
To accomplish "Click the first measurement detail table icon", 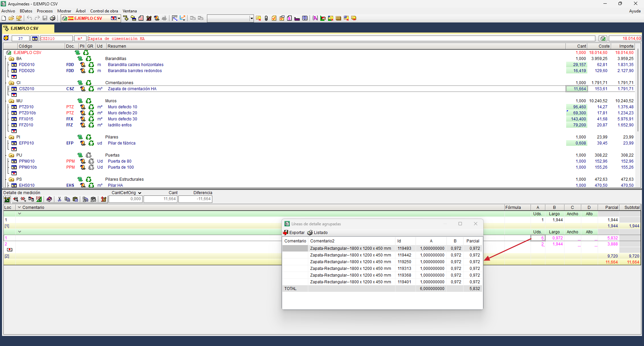I will 7,199.
